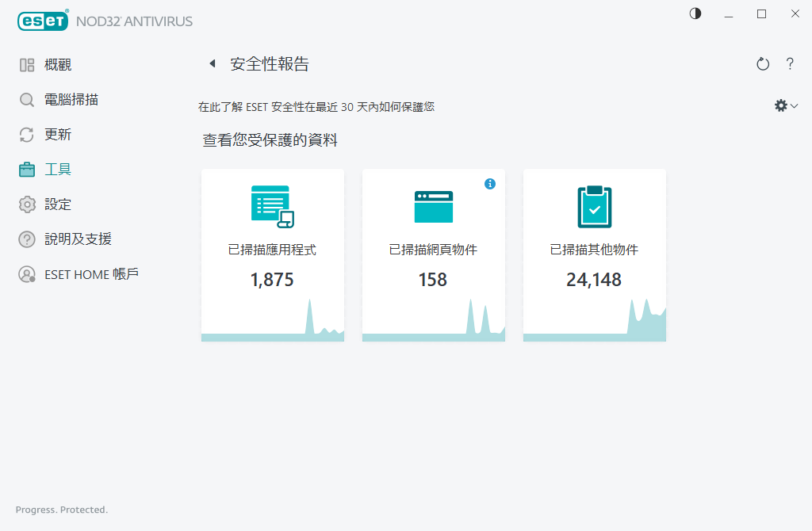This screenshot has width=812, height=531.
Task: Open ESET HOME account via its avatar icon
Action: 25,273
